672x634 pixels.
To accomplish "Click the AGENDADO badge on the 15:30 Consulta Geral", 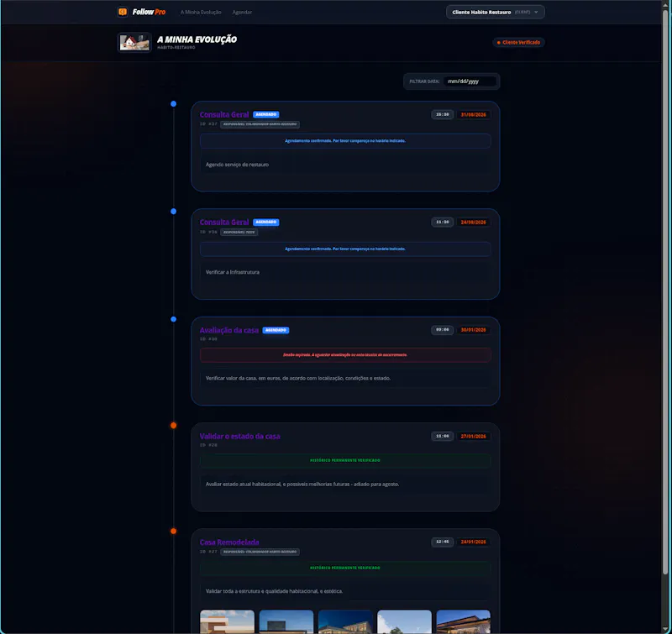I will pos(265,114).
